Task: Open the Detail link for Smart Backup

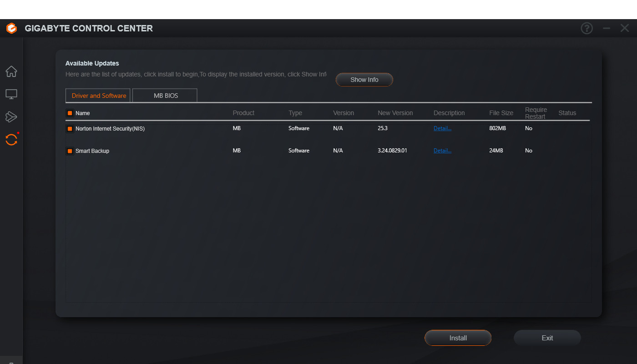Action: (x=442, y=151)
